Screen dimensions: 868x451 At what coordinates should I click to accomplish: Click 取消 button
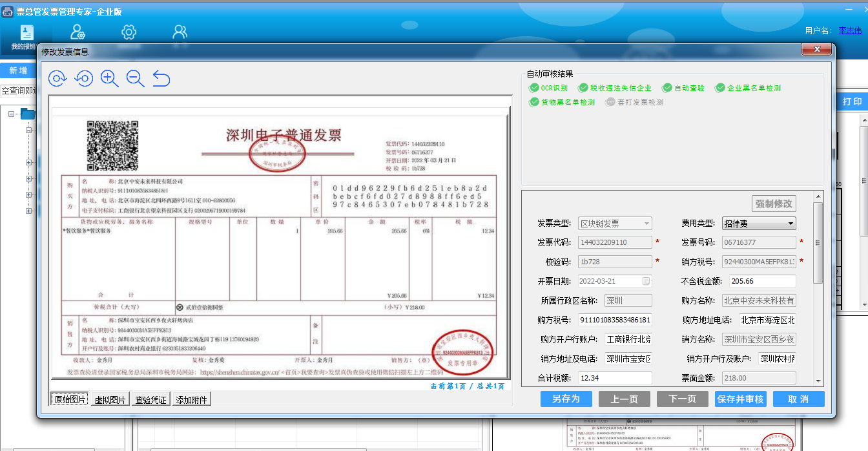tap(798, 399)
